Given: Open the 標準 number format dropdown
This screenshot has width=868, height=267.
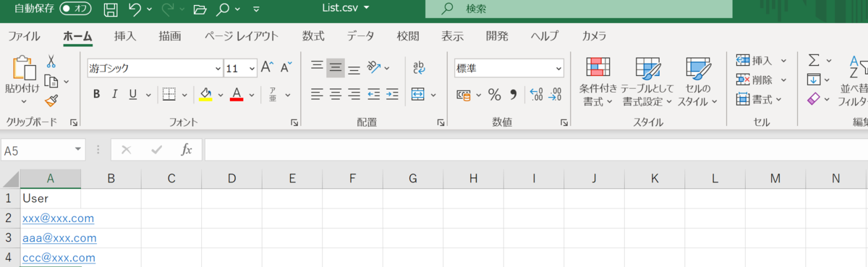Looking at the screenshot, I should (558, 69).
